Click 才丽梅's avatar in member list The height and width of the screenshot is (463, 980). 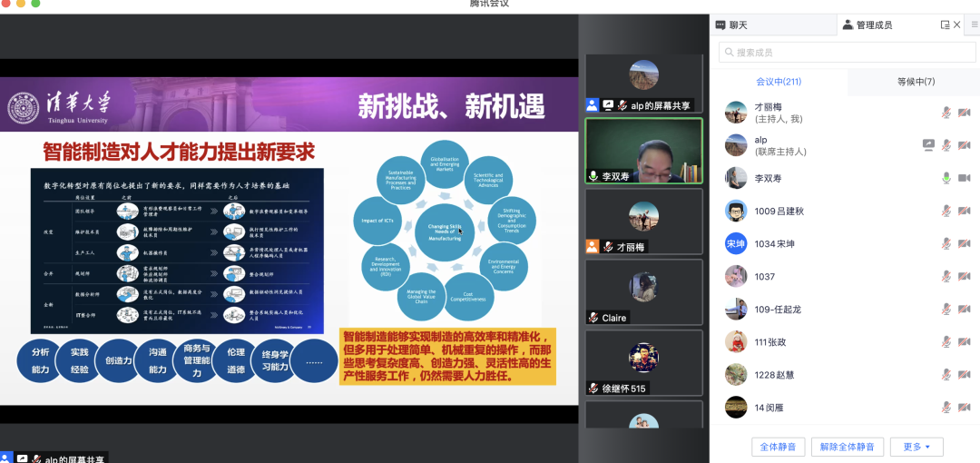pyautogui.click(x=736, y=113)
